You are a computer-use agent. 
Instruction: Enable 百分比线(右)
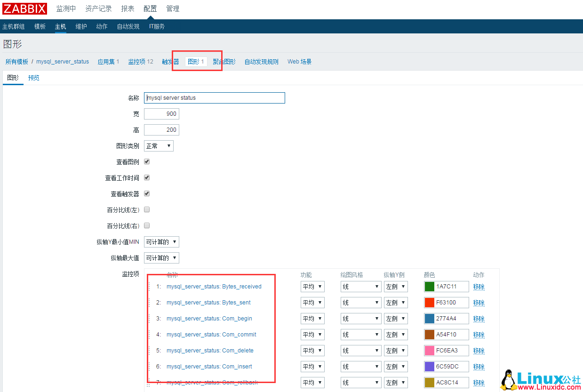[146, 225]
